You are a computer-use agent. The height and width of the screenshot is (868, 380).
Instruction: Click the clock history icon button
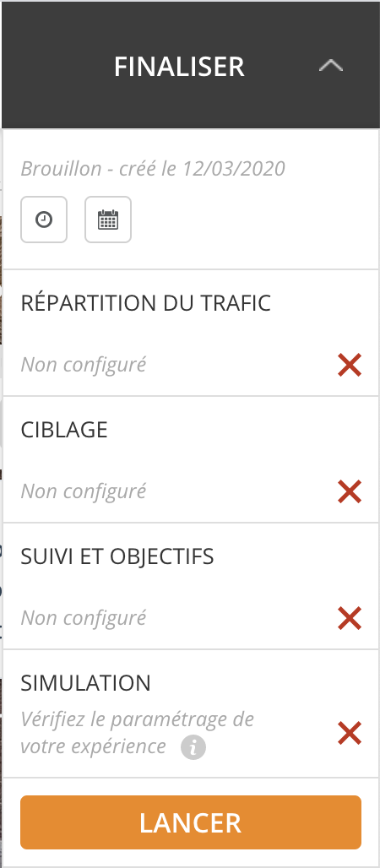click(x=44, y=220)
